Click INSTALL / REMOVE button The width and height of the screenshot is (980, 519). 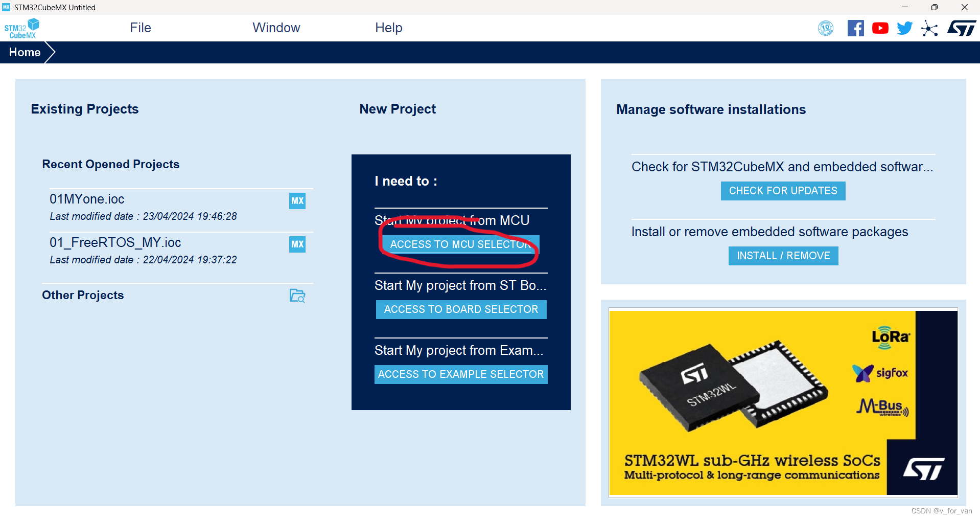pyautogui.click(x=783, y=256)
